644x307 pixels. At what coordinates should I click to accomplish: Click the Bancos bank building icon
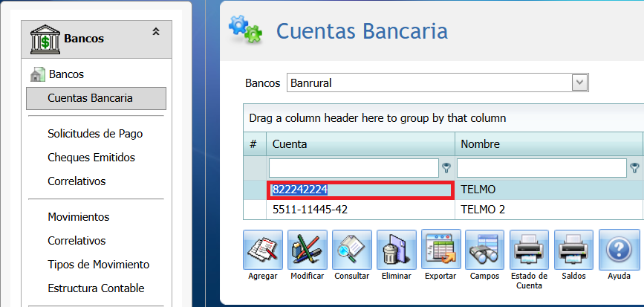click(x=45, y=39)
